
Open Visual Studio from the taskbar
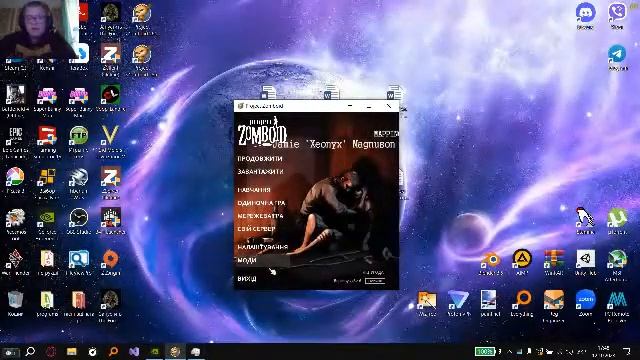pyautogui.click(x=134, y=351)
